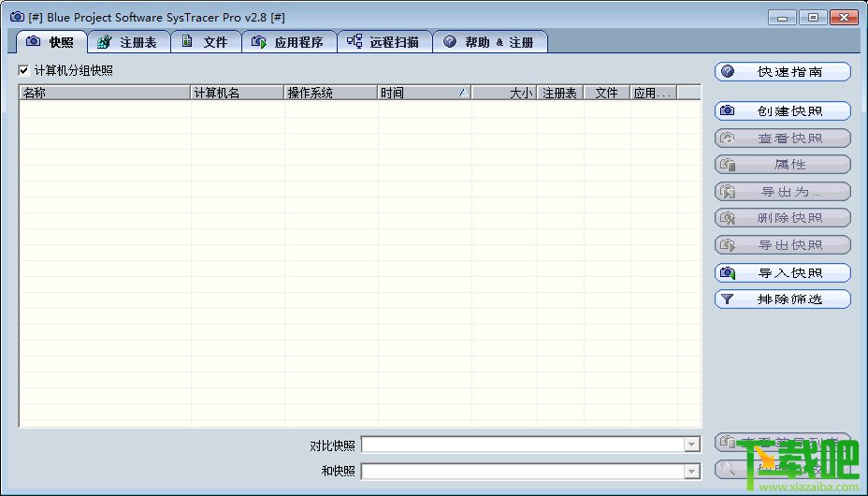
Task: Click the import icon on 导入快照
Action: [728, 272]
